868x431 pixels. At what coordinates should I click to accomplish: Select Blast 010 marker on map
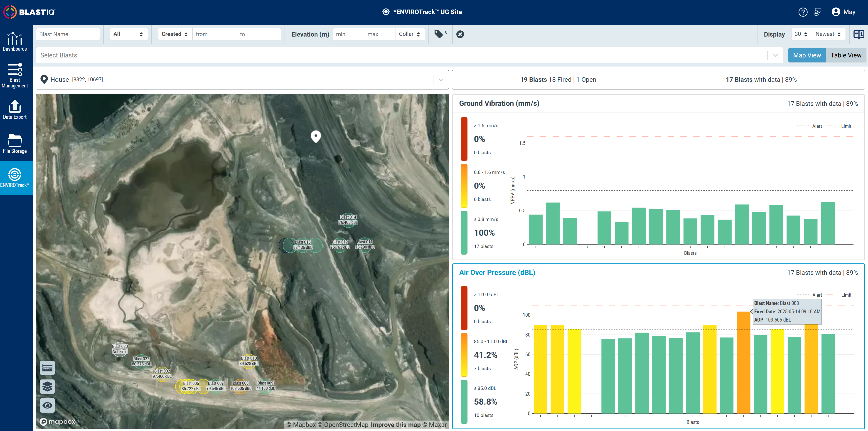[x=249, y=361]
